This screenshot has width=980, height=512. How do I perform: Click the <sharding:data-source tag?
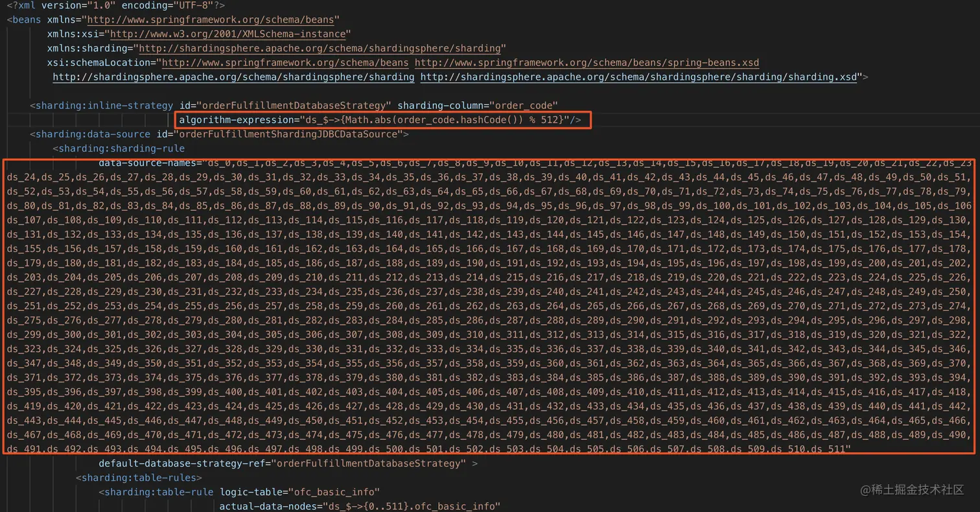click(90, 134)
